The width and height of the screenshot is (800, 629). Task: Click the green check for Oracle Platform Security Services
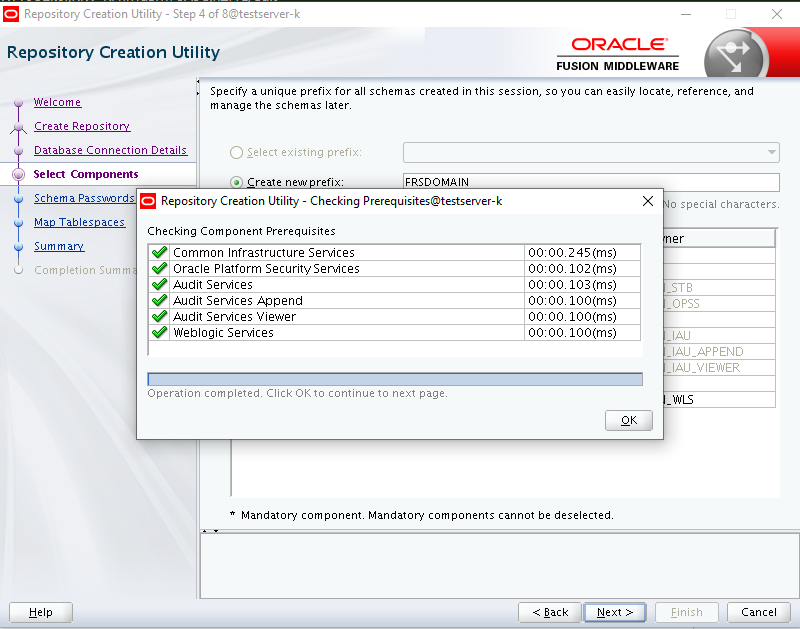click(160, 268)
